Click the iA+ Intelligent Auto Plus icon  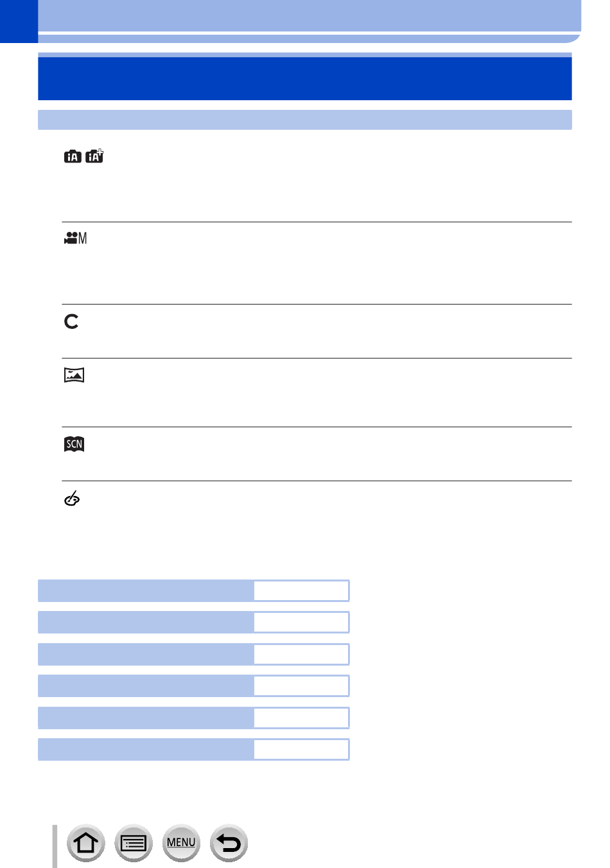94,155
